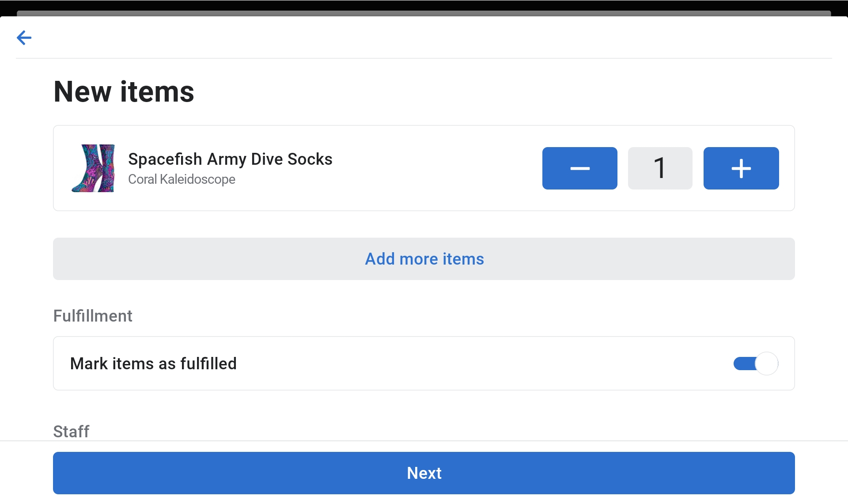Click the Mark items as fulfilled label
The width and height of the screenshot is (848, 504).
coord(153,364)
